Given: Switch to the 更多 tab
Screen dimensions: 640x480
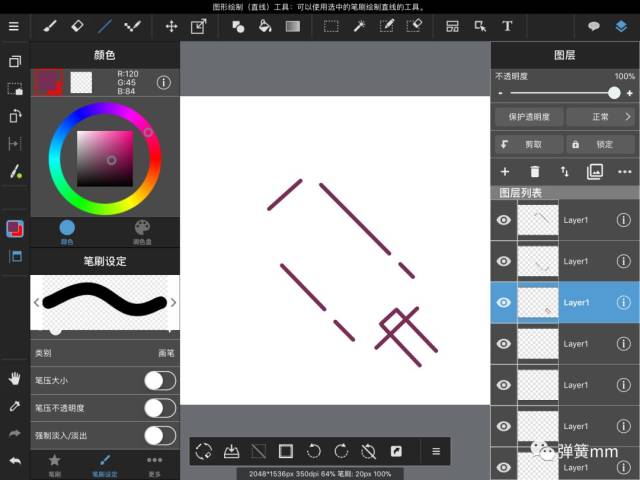Looking at the screenshot, I should click(154, 466).
